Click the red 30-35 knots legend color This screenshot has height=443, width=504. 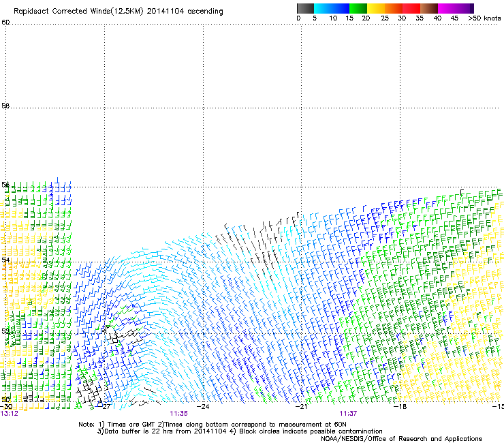click(x=411, y=8)
